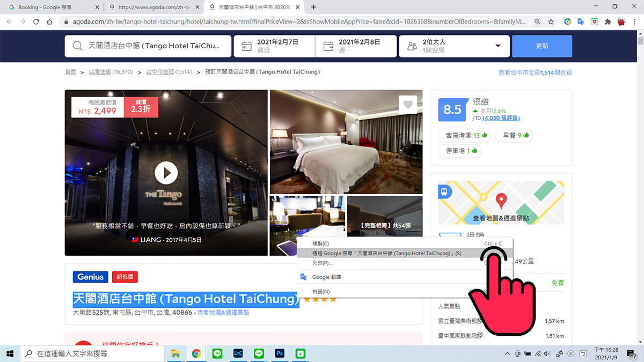Viewport: 644px width, 362px height.
Task: Select the Photoshop icon in the taskbar
Action: pos(279,353)
